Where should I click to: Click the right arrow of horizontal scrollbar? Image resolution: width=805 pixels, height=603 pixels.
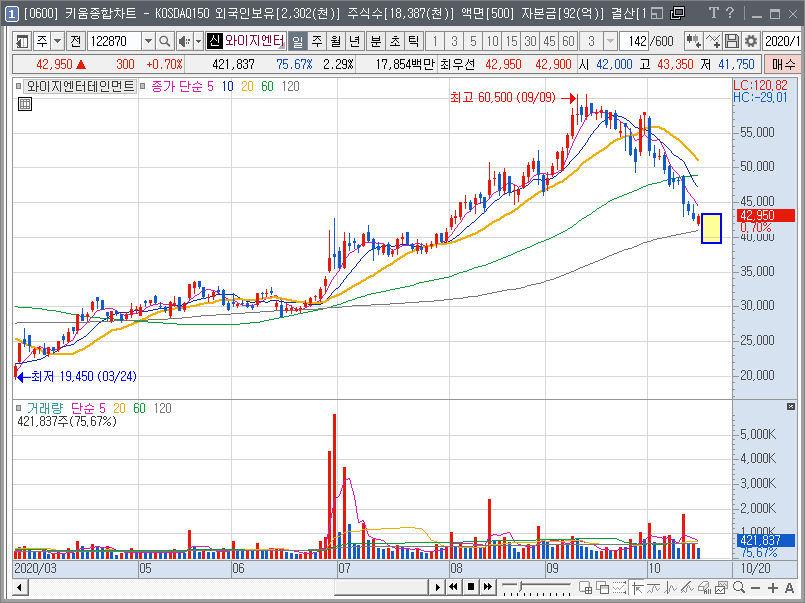pos(437,588)
